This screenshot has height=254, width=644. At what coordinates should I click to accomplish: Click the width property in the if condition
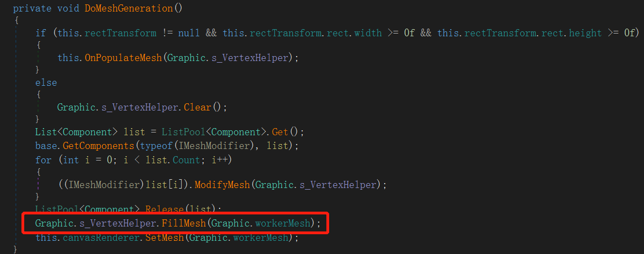point(368,33)
